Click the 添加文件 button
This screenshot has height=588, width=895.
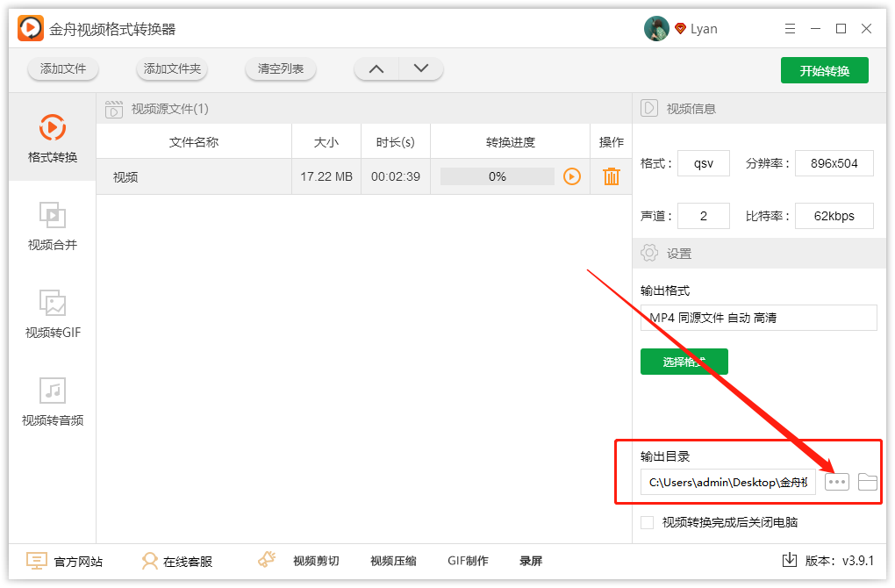click(63, 68)
